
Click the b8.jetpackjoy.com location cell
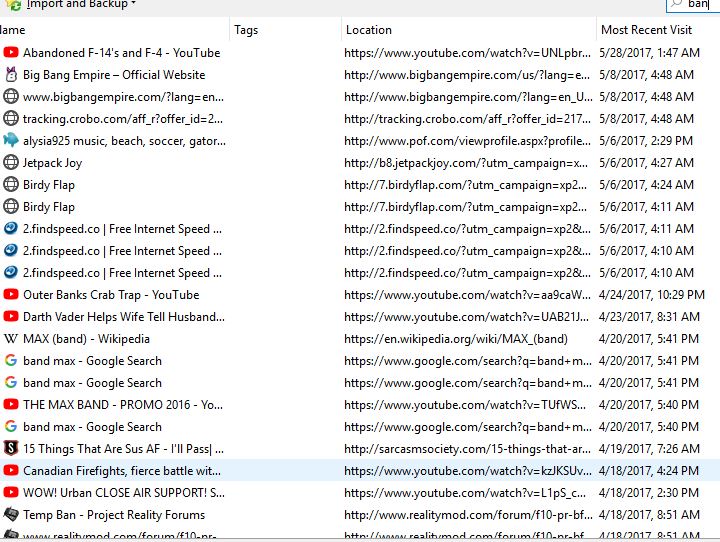[466, 163]
